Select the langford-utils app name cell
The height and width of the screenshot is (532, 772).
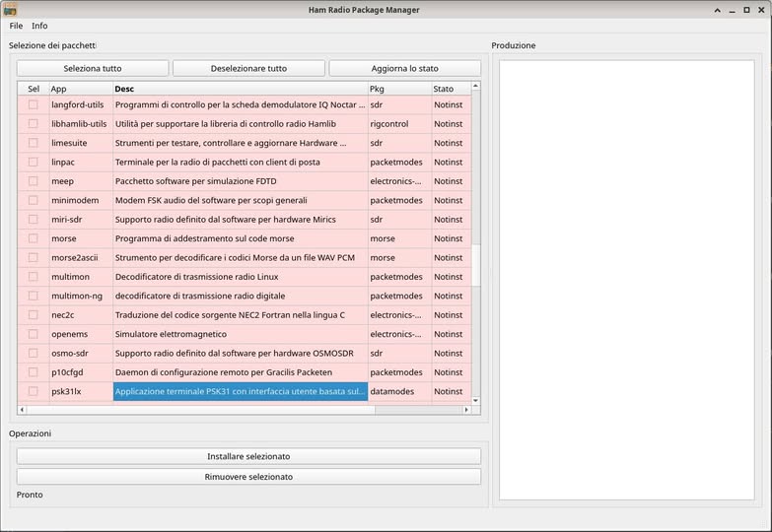click(x=81, y=104)
